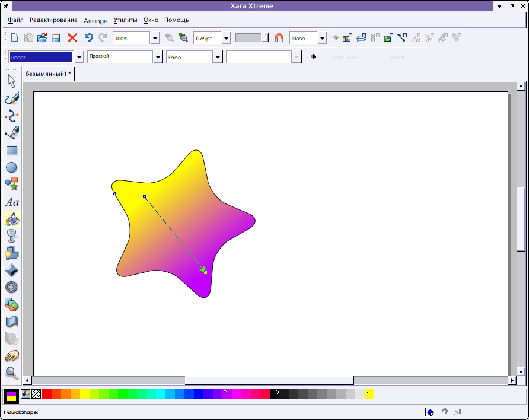Viewport: 529px width, 420px height.
Task: Toggle the no-colour crosshatch swatch
Action: coord(36,393)
